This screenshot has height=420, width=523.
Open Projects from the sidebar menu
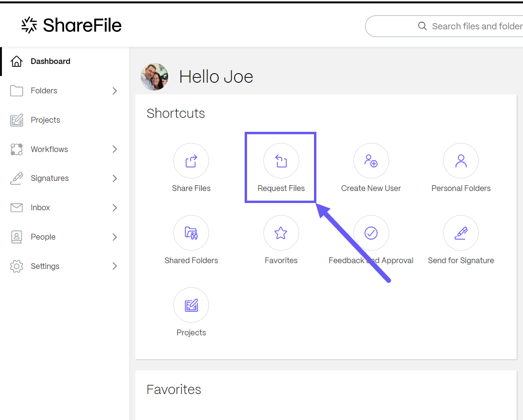(45, 120)
